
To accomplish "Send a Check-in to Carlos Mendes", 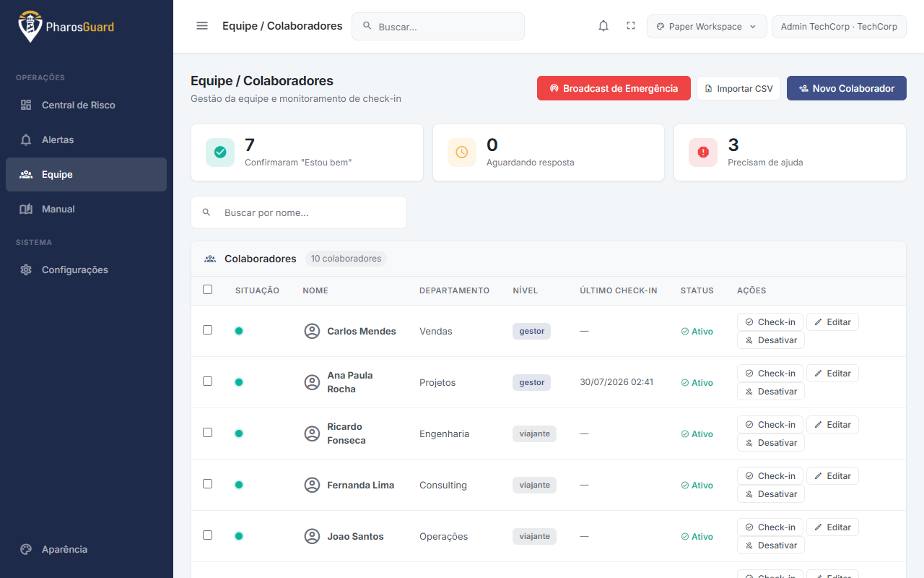I will (770, 322).
